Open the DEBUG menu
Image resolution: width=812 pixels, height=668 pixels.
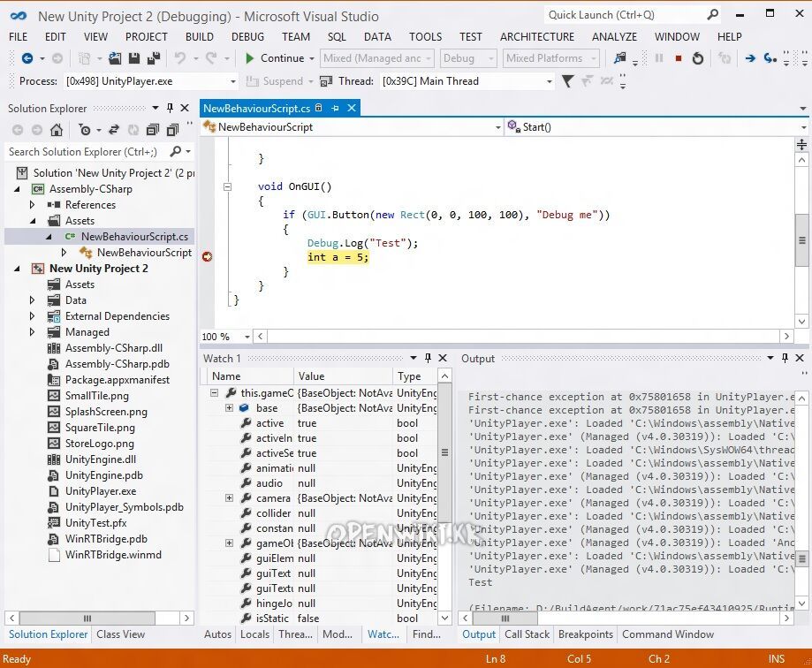coord(247,37)
